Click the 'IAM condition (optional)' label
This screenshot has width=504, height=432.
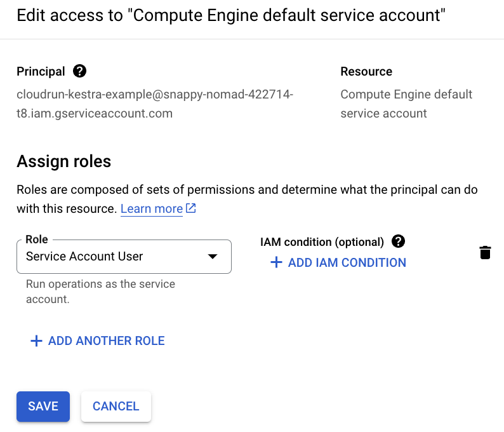(322, 242)
